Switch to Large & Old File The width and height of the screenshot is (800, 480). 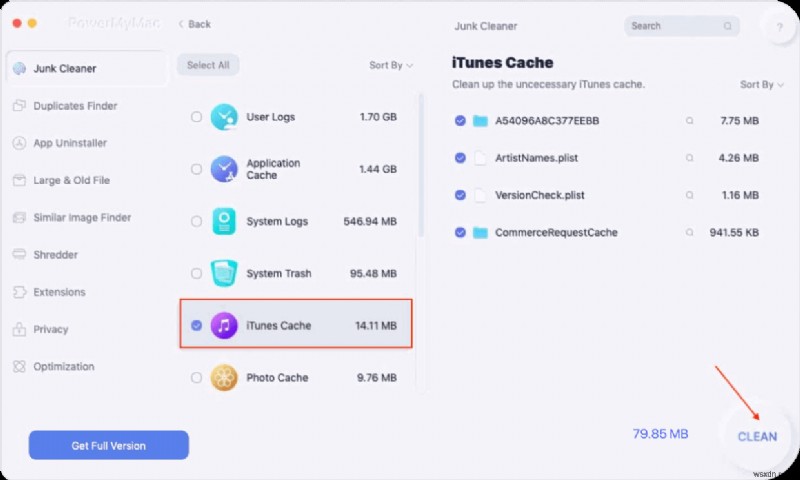(71, 180)
